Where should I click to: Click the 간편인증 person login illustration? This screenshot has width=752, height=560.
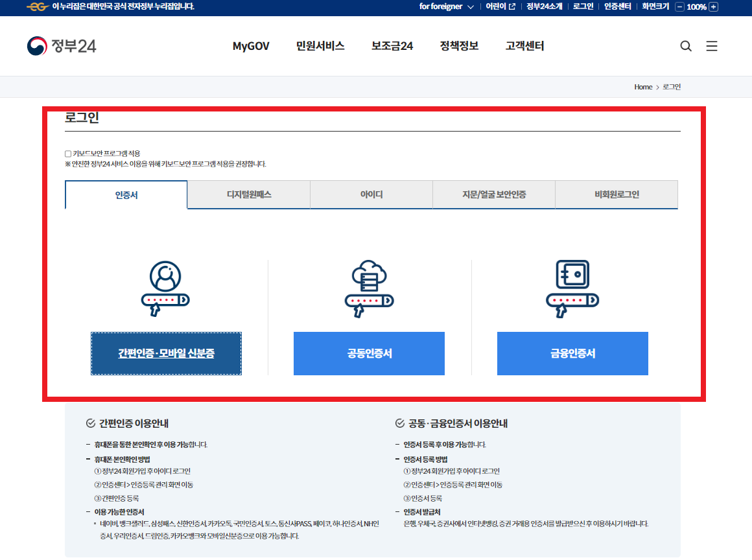pyautogui.click(x=165, y=288)
